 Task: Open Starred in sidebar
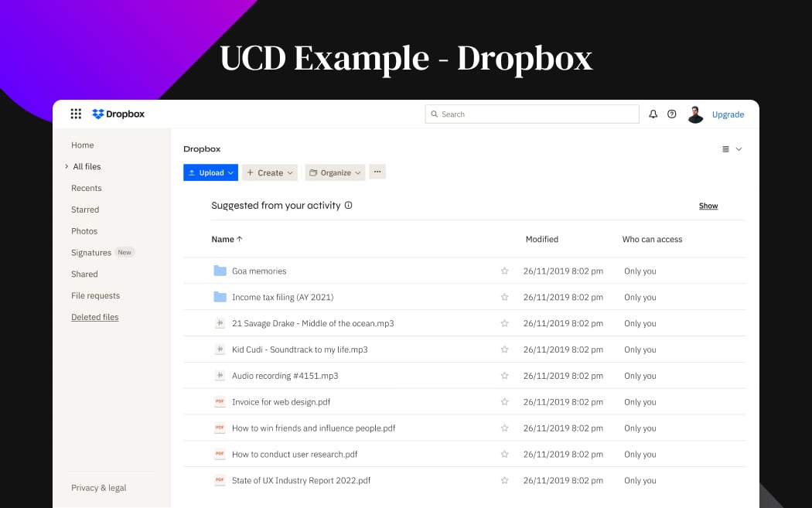(x=85, y=210)
